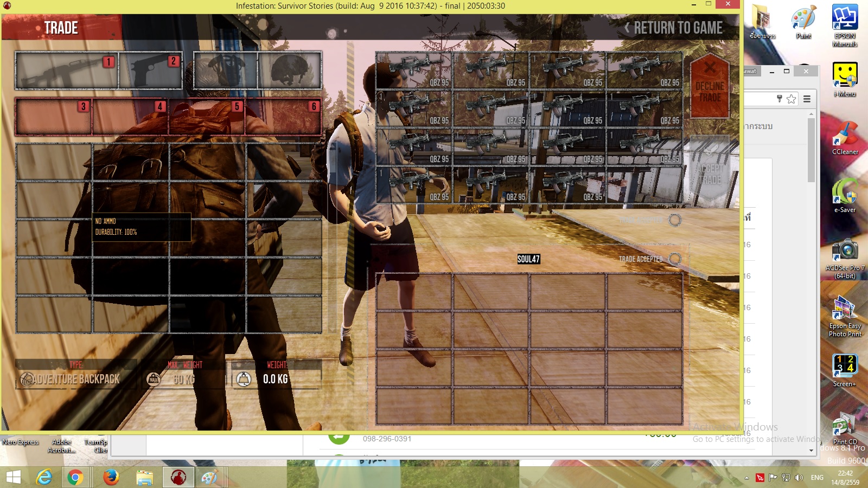Open the CCleaner desktop shortcut
This screenshot has width=868, height=488.
coord(845,138)
